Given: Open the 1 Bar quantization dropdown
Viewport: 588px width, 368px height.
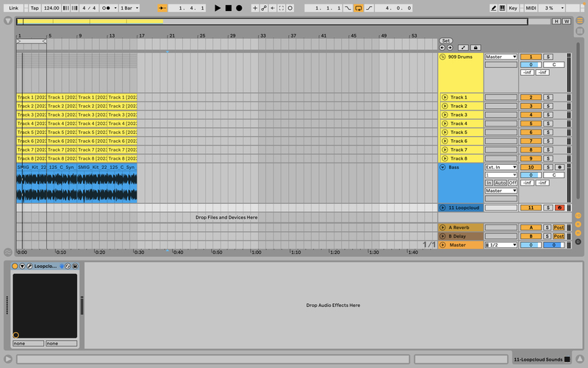Looking at the screenshot, I should [x=128, y=7].
